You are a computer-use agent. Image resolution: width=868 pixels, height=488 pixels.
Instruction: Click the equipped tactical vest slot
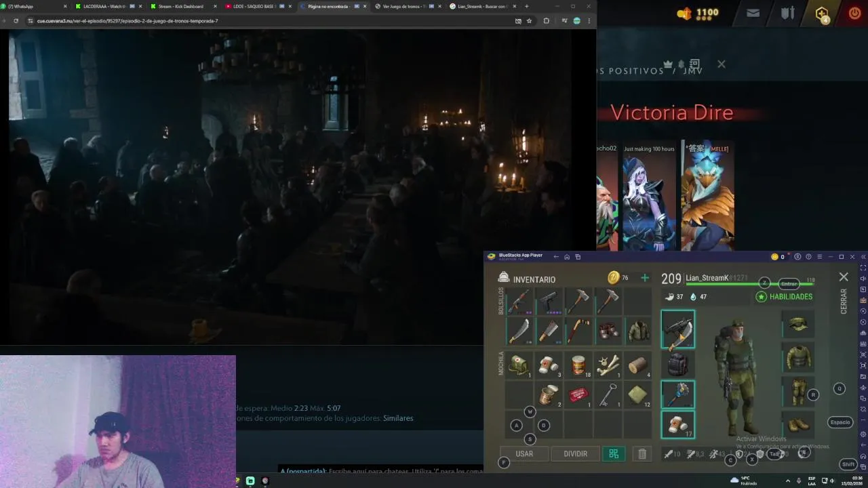click(x=798, y=359)
